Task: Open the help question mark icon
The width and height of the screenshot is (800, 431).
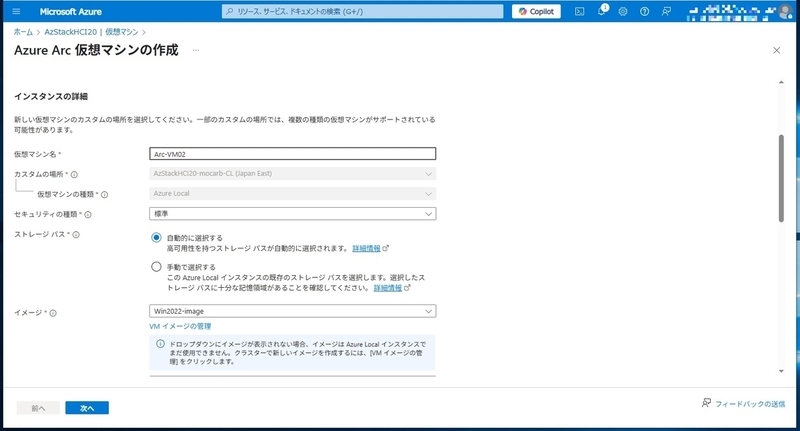Action: 644,11
